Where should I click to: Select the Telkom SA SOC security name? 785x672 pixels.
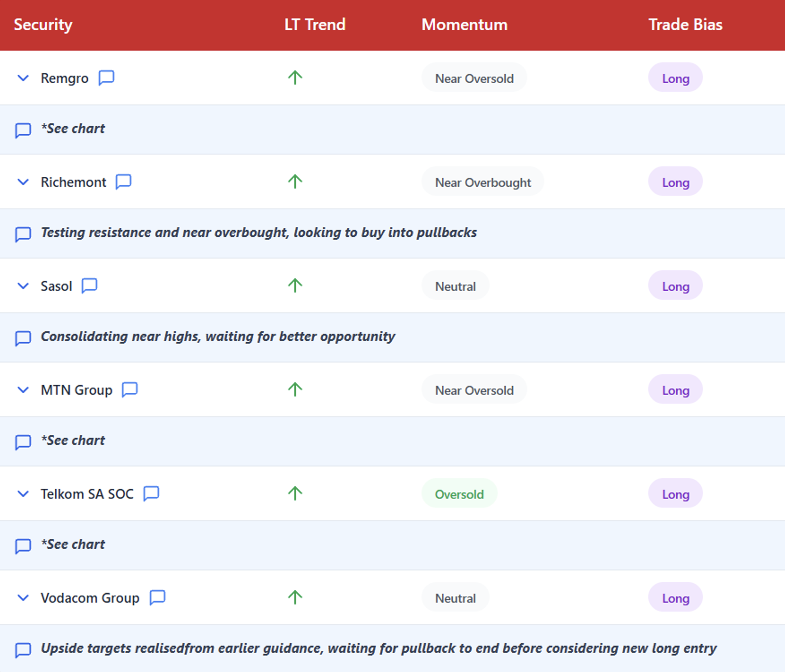pos(87,494)
